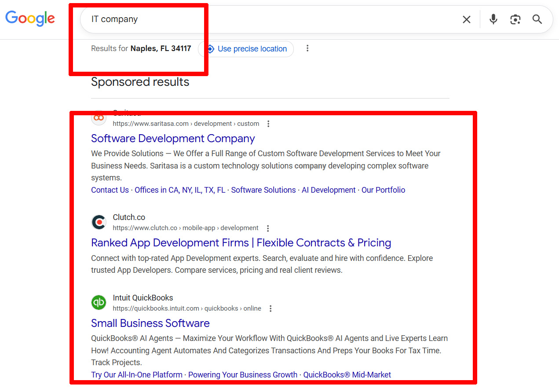Open options menu for the QuickBooks result
Screen dimensions: 559x392
click(270, 308)
